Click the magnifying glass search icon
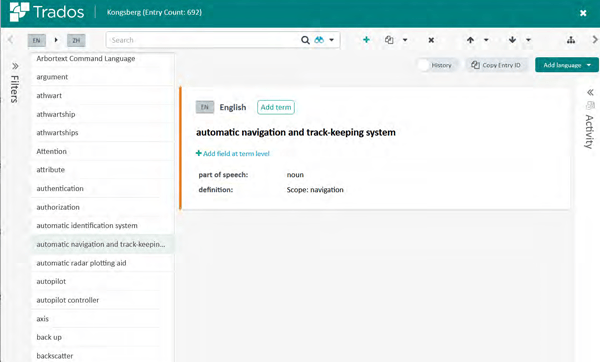Screen dimensions: 600x362 pos(305,40)
